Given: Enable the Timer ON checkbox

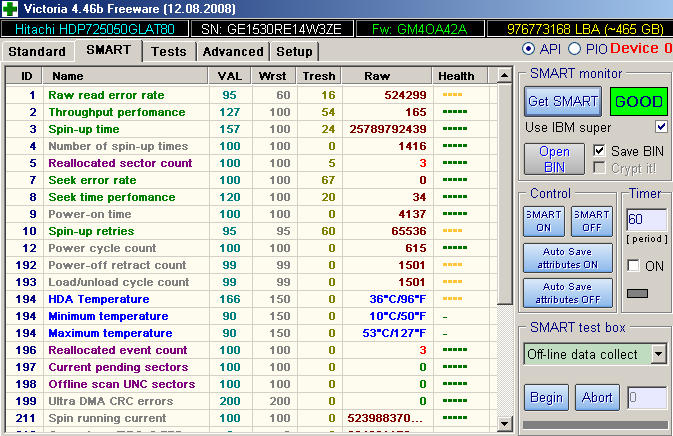Looking at the screenshot, I should pyautogui.click(x=632, y=265).
